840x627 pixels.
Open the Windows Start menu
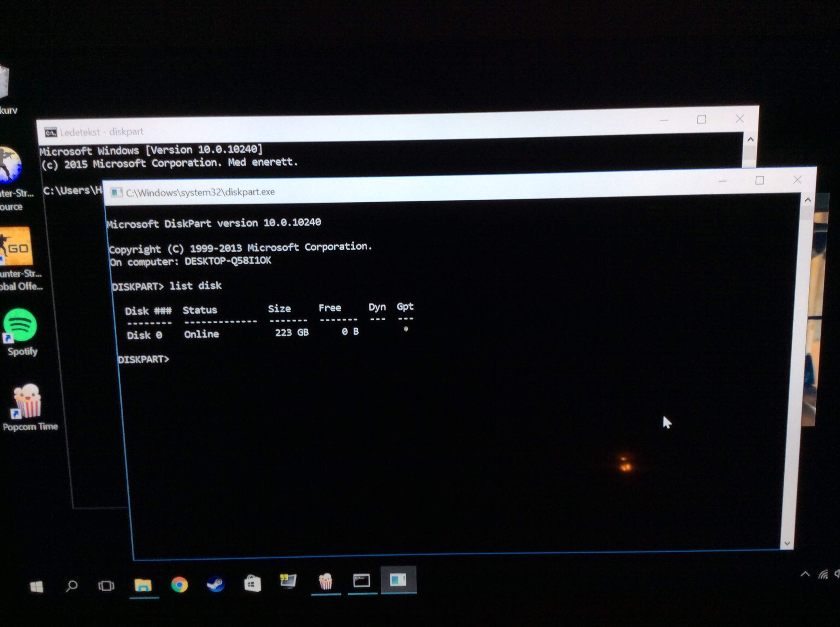[37, 587]
